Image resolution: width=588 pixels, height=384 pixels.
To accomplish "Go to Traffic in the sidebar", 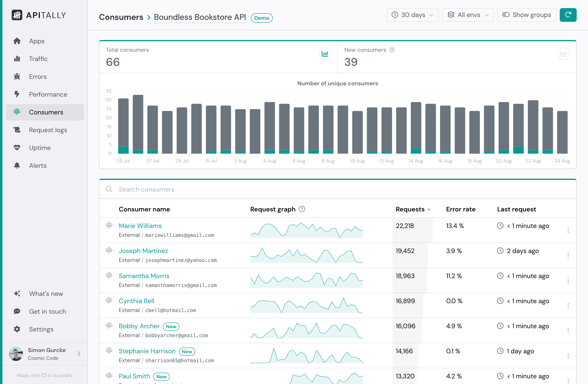I will tap(45, 59).
